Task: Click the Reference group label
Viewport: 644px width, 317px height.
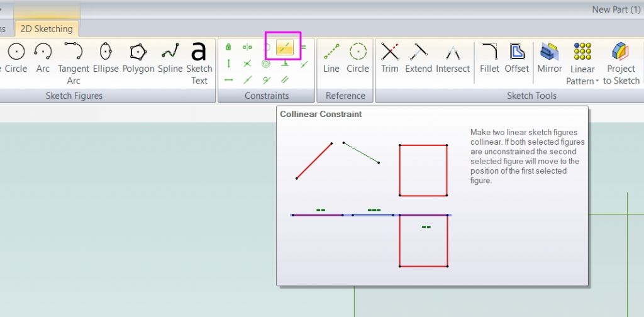Action: click(x=345, y=96)
